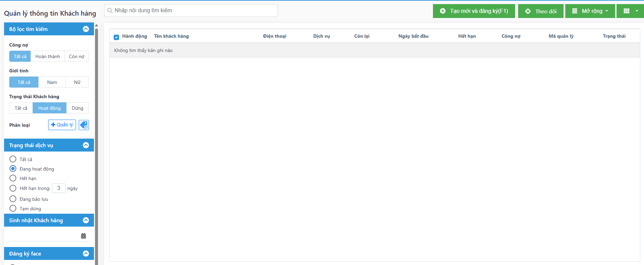
Task: Select the Tạm dừng service status
Action: point(13,209)
